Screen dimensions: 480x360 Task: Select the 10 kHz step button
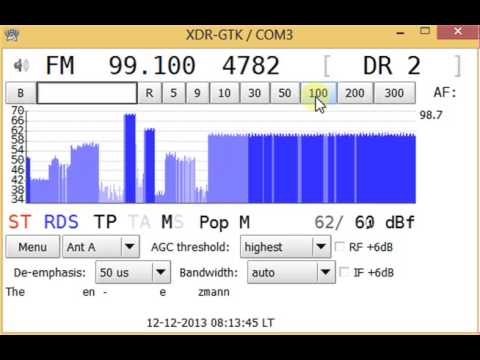(224, 93)
